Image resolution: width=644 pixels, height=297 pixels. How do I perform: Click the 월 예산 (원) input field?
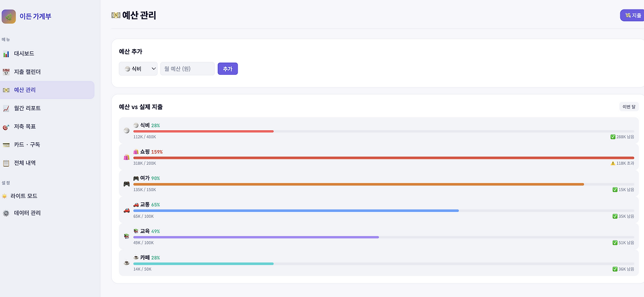click(188, 69)
